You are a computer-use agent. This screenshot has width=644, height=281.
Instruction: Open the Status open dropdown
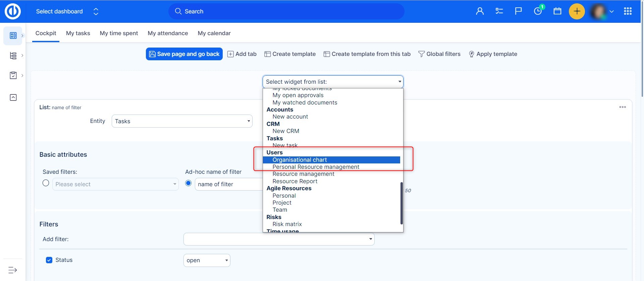click(x=207, y=261)
